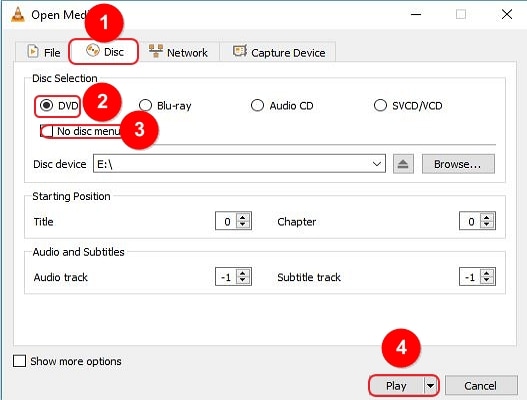Screen dimensions: 527x400
Task: Click the 'Audio track' label
Action: tap(60, 277)
